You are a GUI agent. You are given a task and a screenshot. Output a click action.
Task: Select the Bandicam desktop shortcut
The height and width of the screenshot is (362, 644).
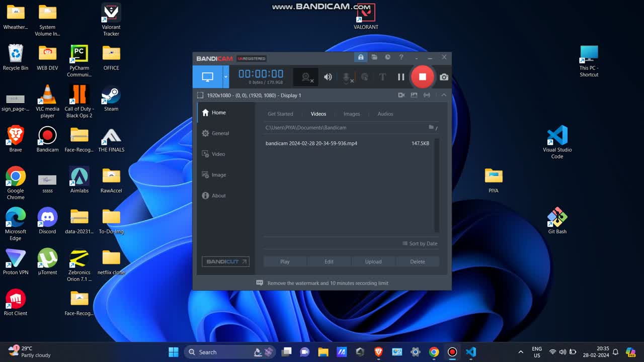(x=47, y=139)
